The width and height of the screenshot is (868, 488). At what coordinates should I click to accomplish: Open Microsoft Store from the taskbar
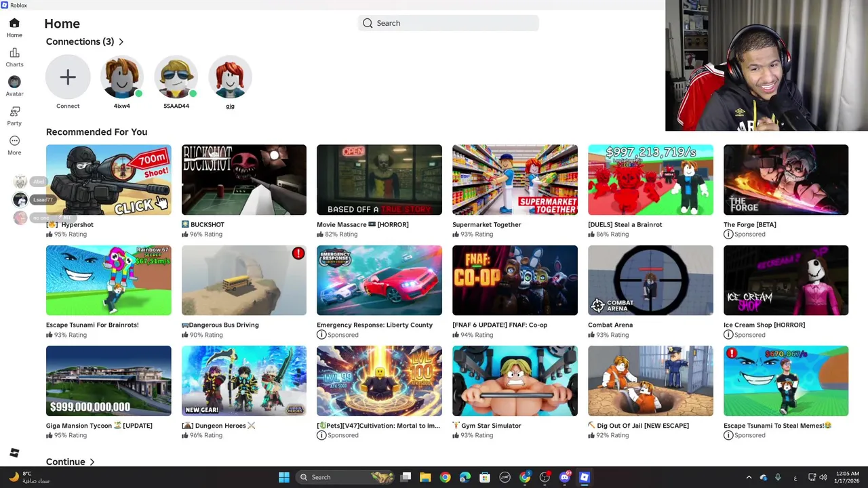click(x=485, y=477)
